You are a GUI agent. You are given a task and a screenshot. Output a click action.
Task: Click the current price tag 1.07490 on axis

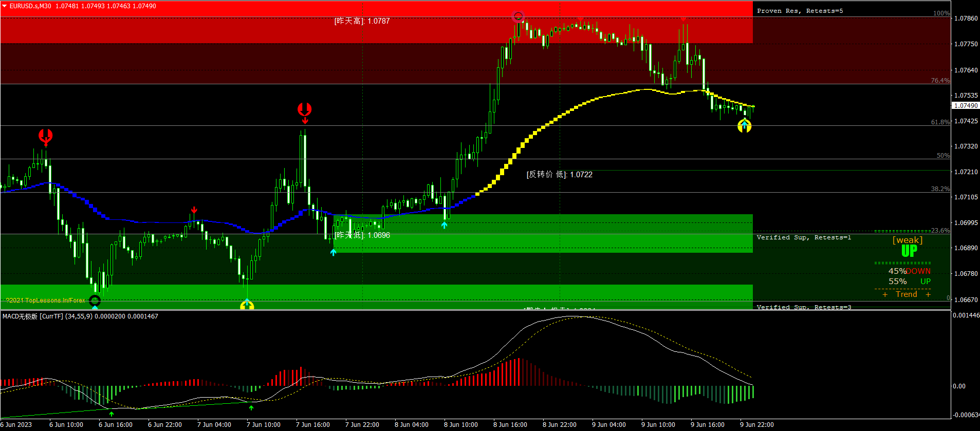tap(966, 105)
